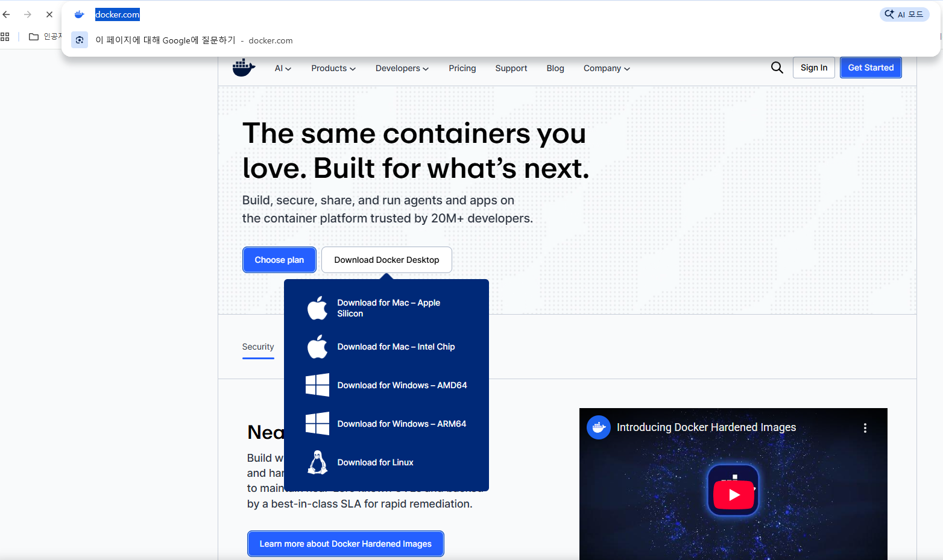Click the Google Lens suggestion icon

point(80,40)
